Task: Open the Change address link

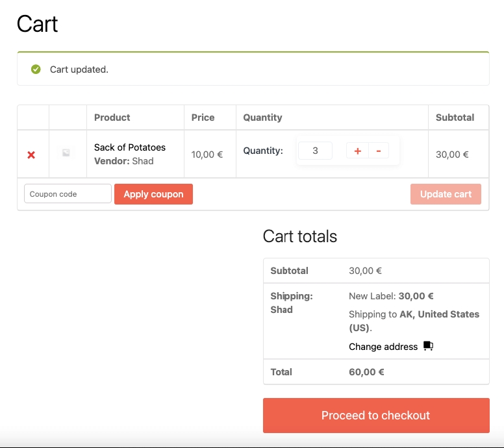Action: [383, 347]
